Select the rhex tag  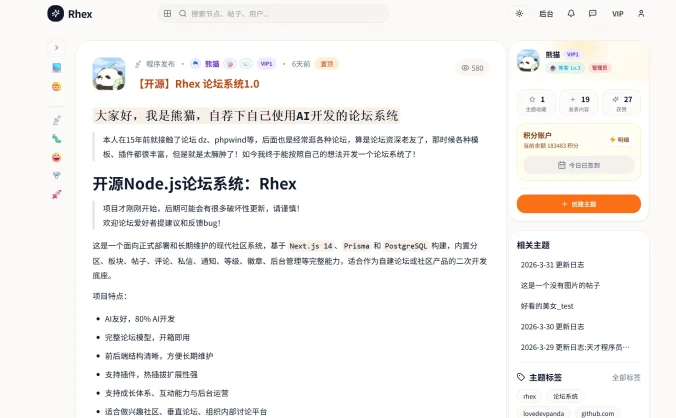[x=529, y=396]
